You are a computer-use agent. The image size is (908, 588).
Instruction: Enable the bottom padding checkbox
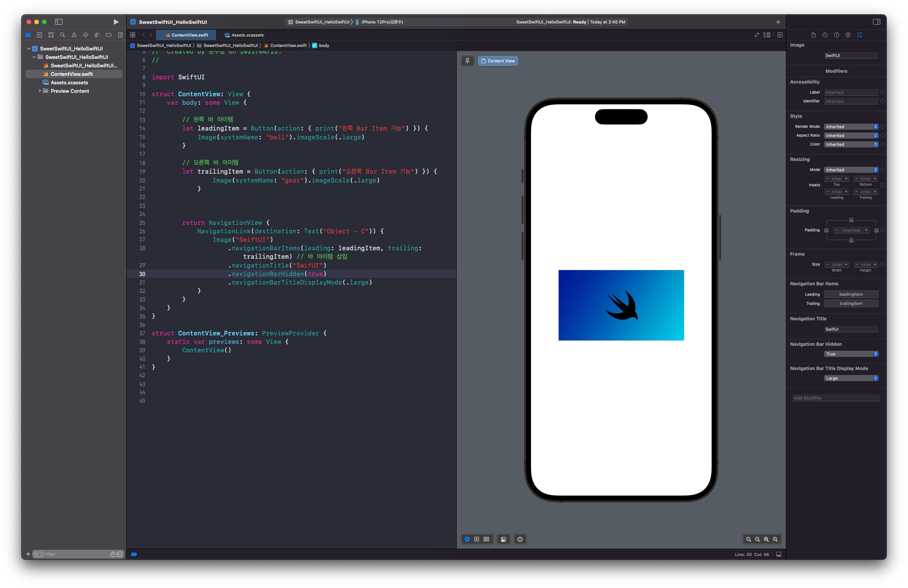851,240
